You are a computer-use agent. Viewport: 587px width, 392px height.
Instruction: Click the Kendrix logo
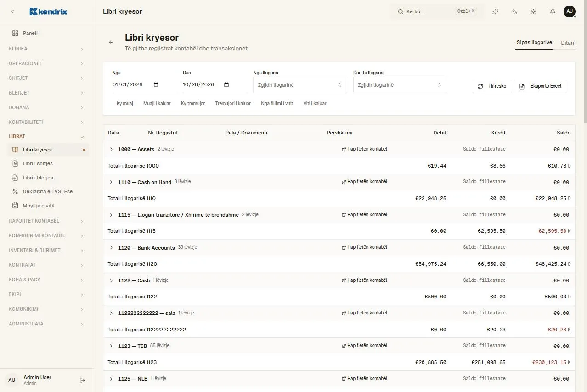48,11
